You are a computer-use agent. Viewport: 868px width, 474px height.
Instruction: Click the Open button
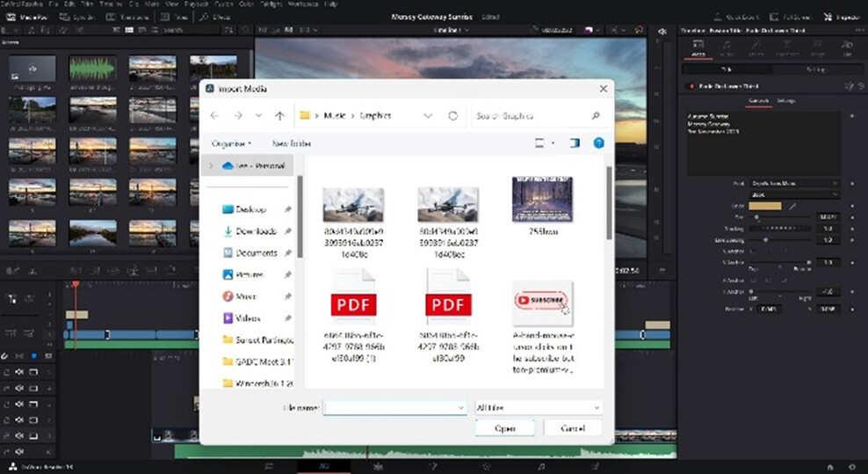(x=504, y=428)
